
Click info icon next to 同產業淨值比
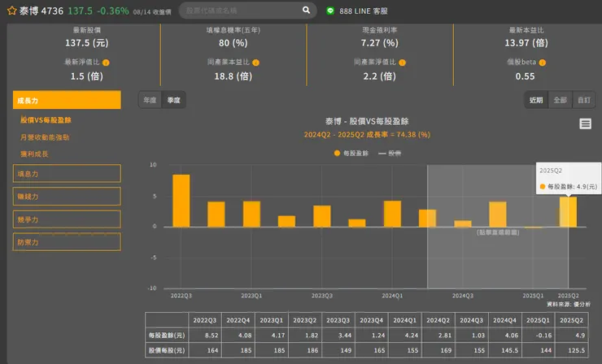click(403, 63)
